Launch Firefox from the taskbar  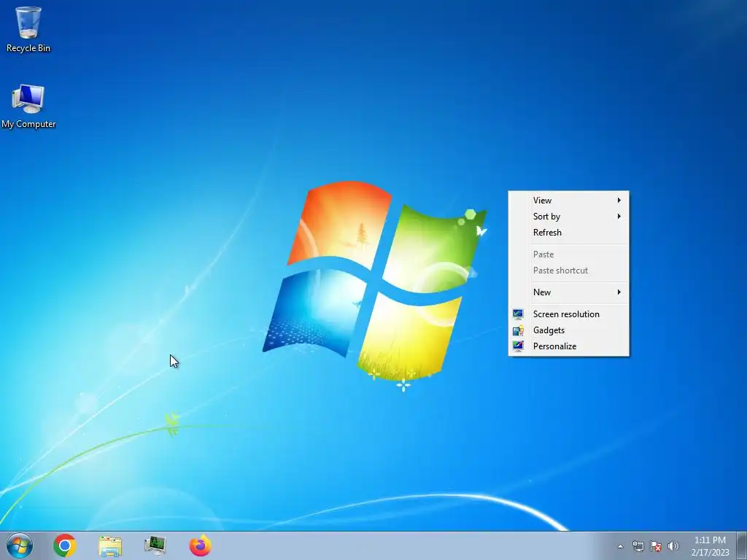point(200,545)
